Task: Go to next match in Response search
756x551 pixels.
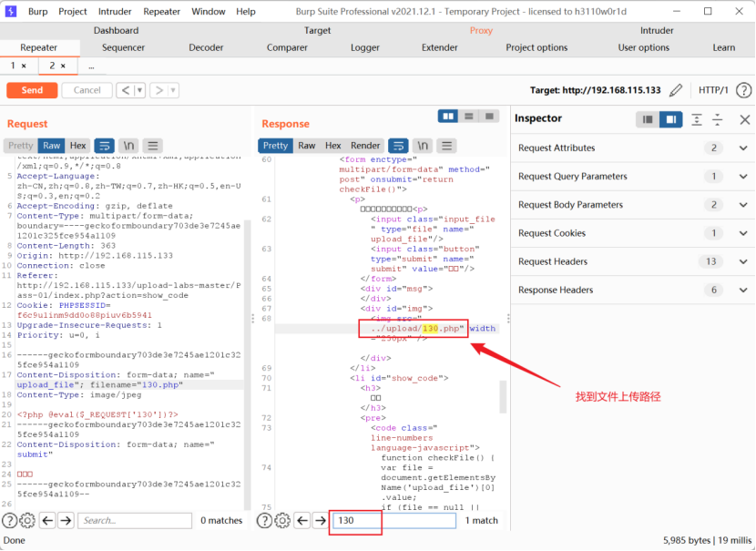Action: pos(320,521)
